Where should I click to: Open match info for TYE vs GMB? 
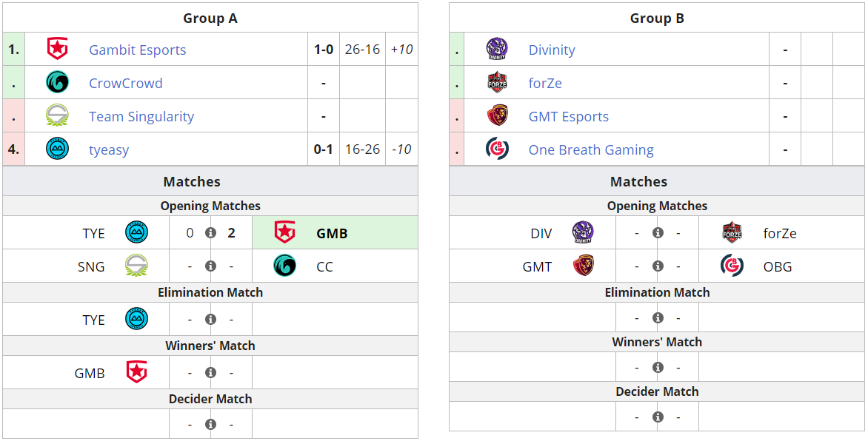click(x=210, y=233)
